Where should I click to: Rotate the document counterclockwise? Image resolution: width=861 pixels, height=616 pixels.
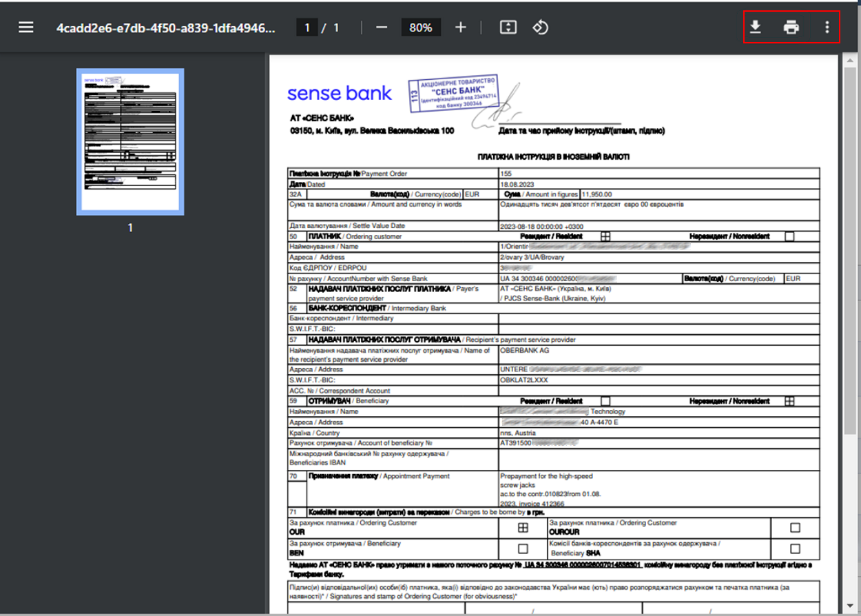pyautogui.click(x=541, y=28)
